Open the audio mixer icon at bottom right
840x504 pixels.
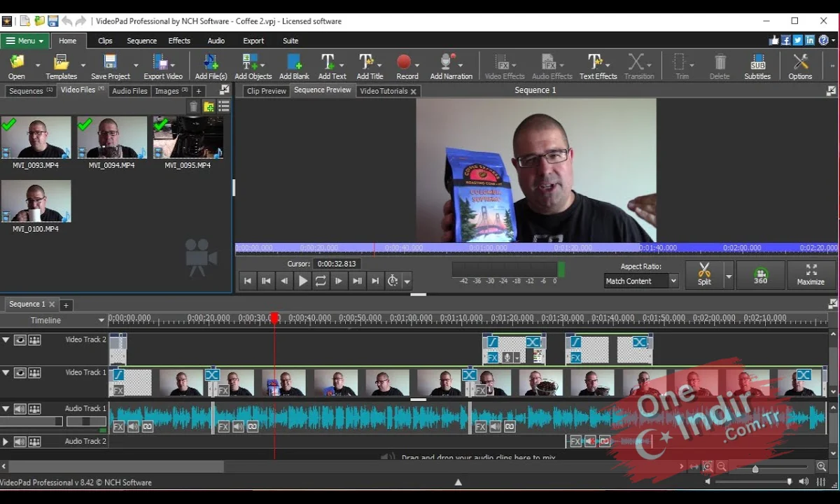pyautogui.click(x=820, y=482)
